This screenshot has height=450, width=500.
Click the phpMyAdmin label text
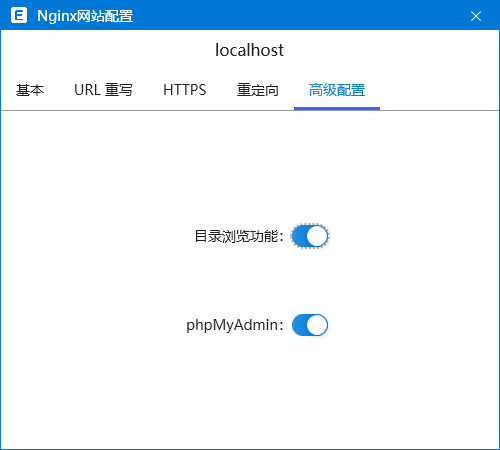click(x=235, y=325)
